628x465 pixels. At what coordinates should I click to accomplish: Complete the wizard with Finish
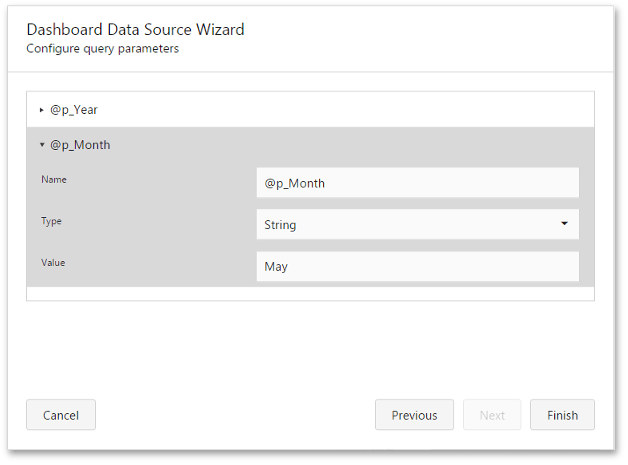coord(562,415)
